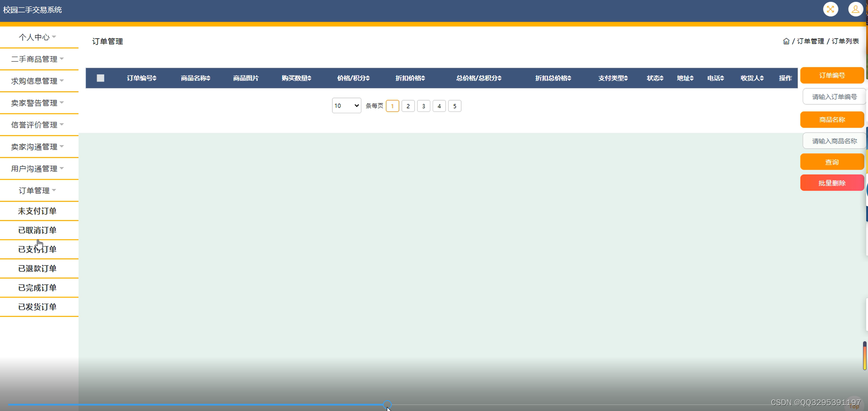Click the orange 订单编号 label button
Image resolution: width=868 pixels, height=411 pixels.
832,75
